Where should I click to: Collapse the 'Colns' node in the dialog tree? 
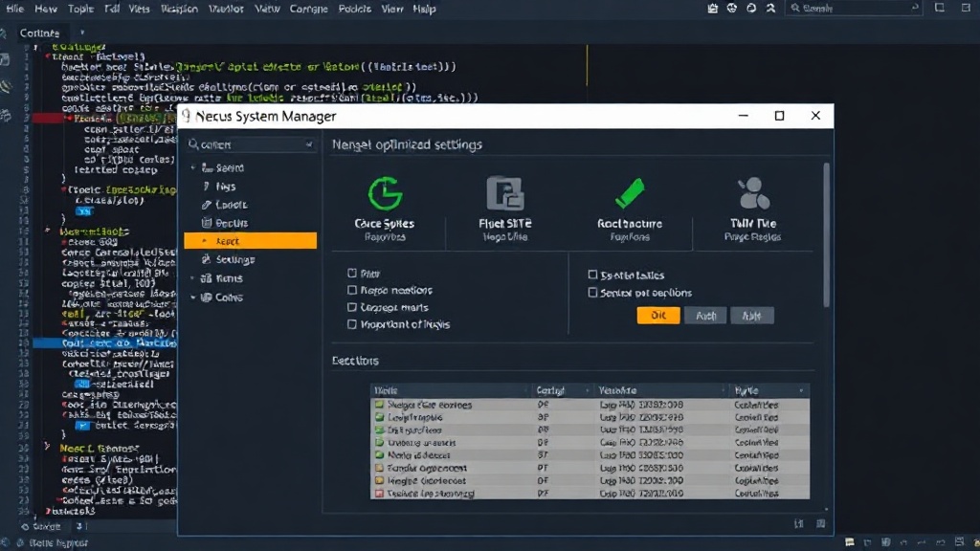[193, 298]
